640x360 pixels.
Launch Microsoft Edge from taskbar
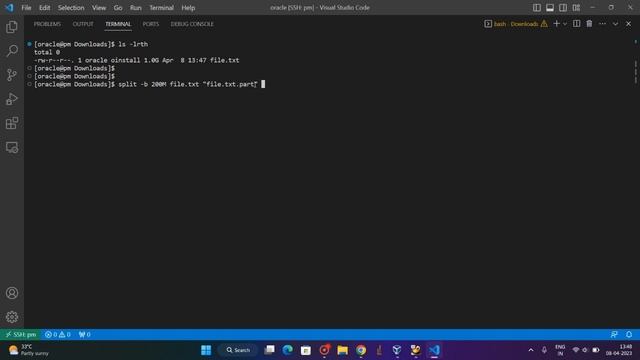288,350
